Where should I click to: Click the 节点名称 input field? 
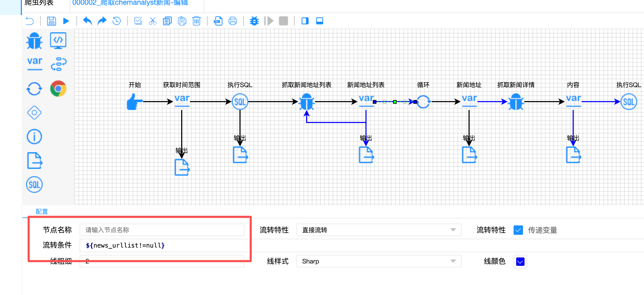pyautogui.click(x=162, y=230)
